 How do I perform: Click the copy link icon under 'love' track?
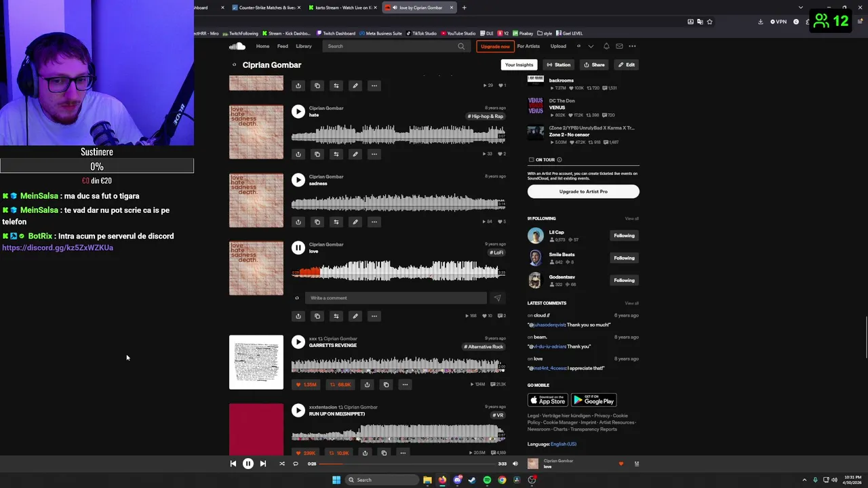coord(317,316)
